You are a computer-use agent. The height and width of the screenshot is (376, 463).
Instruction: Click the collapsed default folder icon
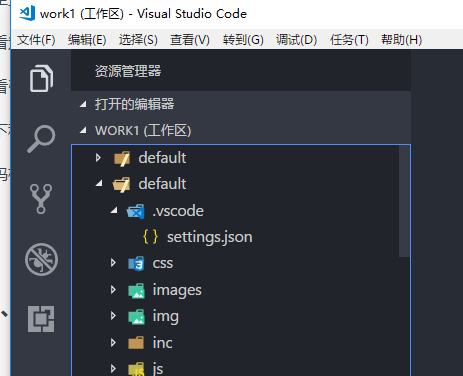(x=122, y=158)
